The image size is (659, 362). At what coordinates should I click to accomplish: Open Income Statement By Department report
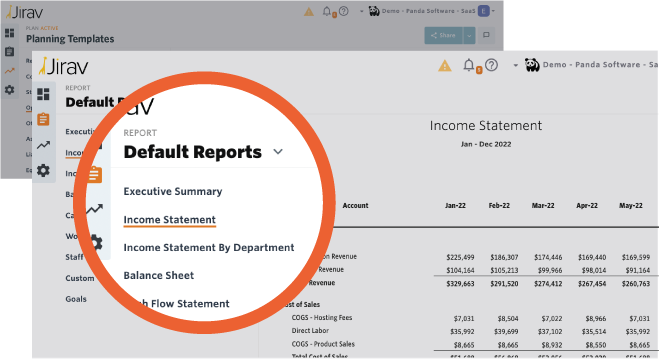[x=209, y=248]
